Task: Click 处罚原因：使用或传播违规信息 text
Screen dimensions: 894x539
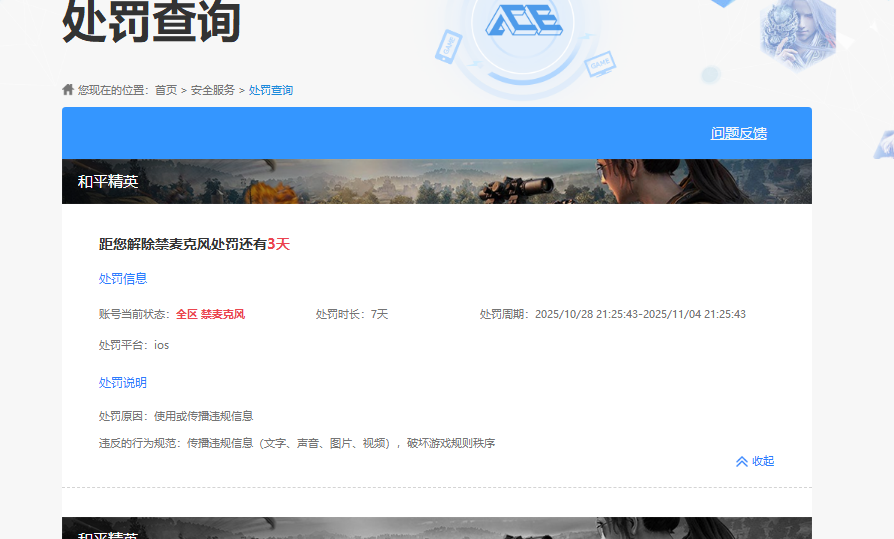Action: [176, 416]
